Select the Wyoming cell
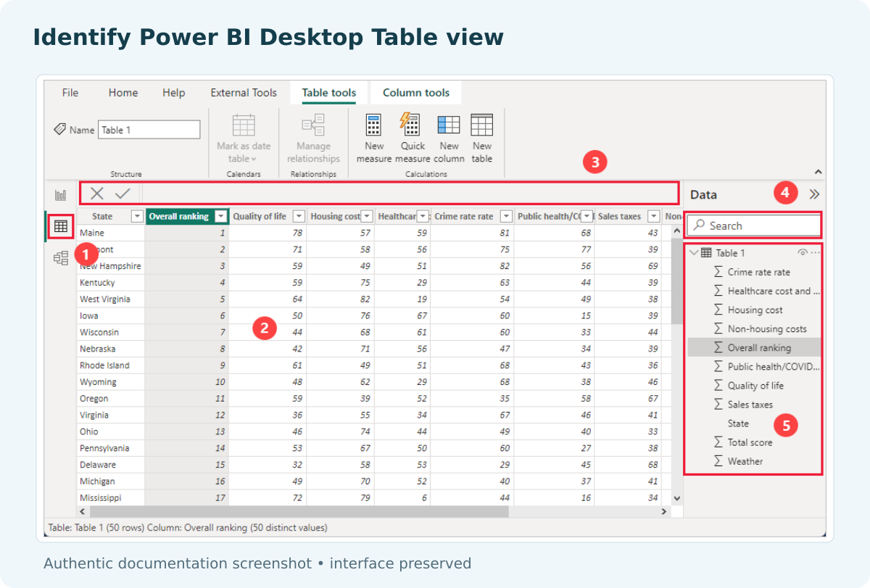The width and height of the screenshot is (870, 588). tap(111, 382)
